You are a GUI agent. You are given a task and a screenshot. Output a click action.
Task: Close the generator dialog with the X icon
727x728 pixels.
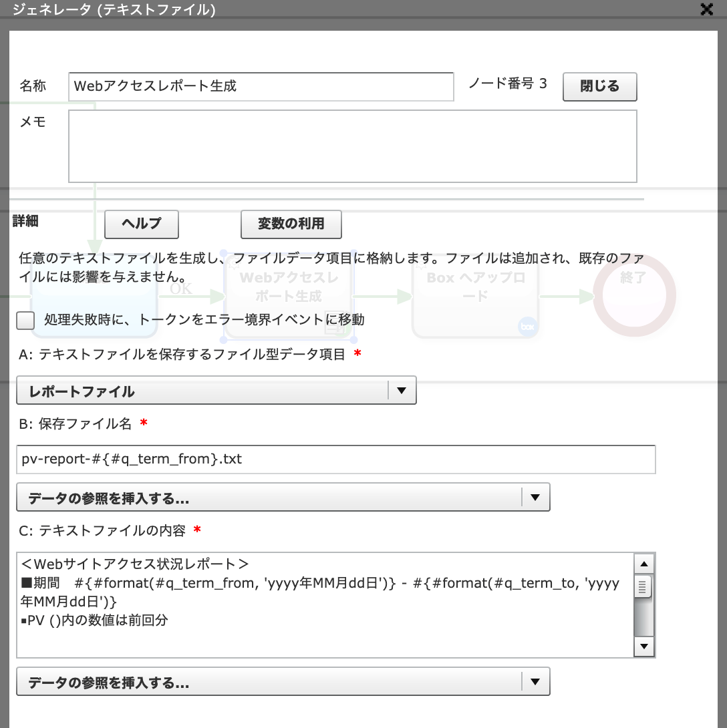coord(706,9)
